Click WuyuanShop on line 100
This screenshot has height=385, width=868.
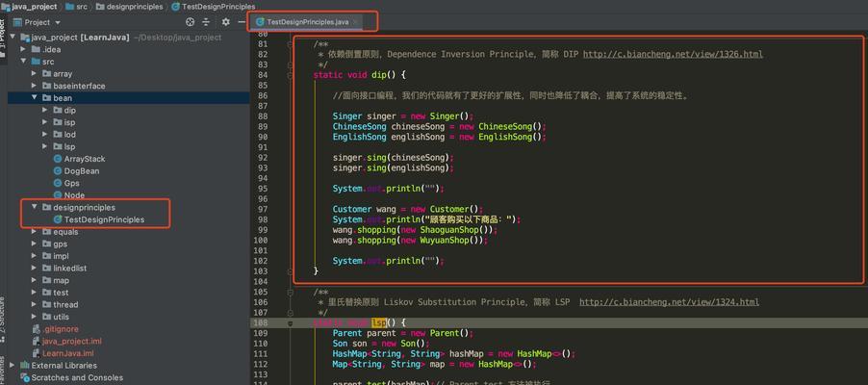click(445, 241)
